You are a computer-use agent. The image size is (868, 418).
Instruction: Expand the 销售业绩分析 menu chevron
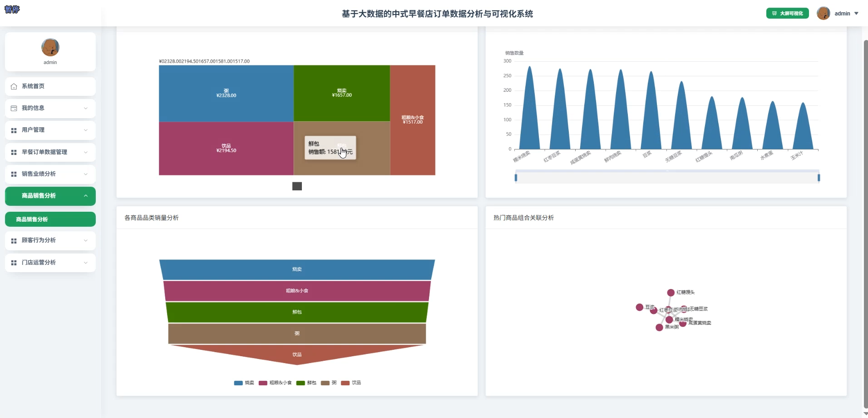click(86, 174)
